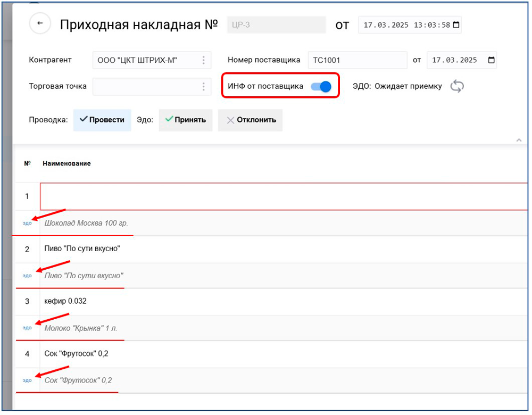Open calendar picker in invoice date field

pos(455,25)
